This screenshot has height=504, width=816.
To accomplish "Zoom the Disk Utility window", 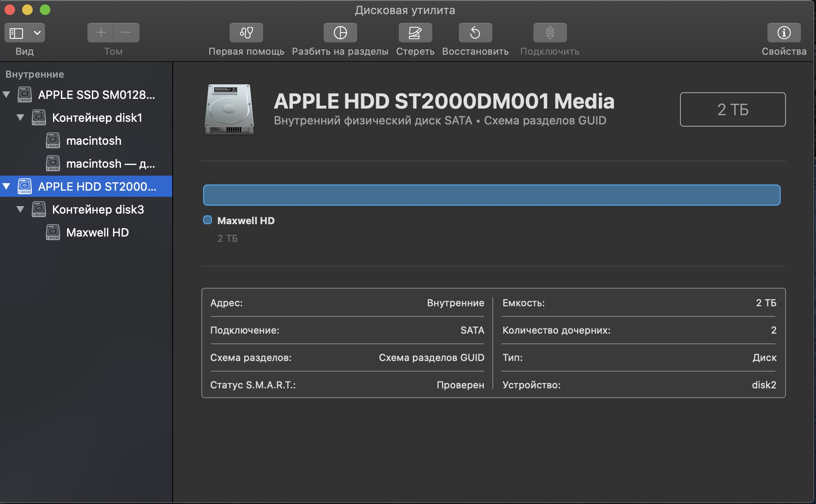I will tap(45, 10).
